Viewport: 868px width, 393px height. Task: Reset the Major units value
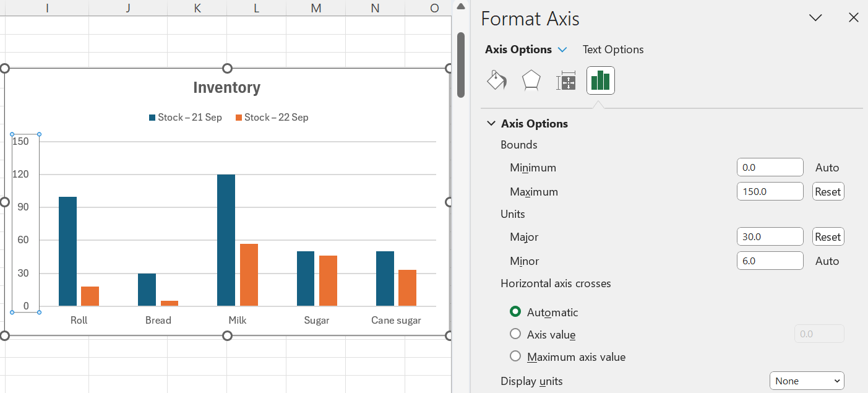(x=828, y=236)
